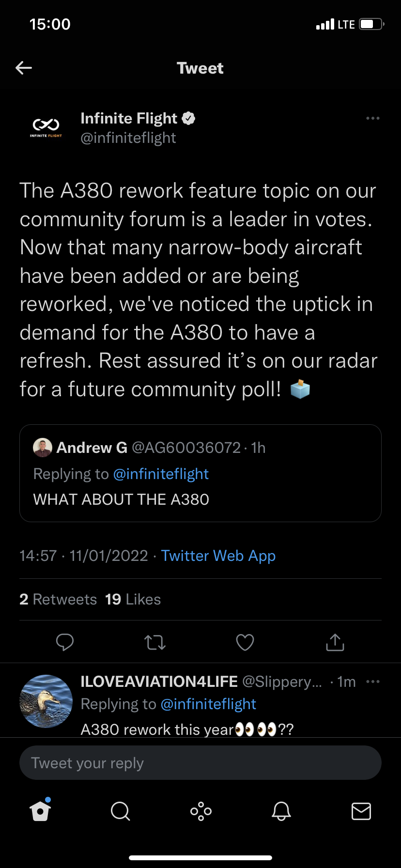The height and width of the screenshot is (868, 401).
Task: Tap the retweet arrows icon
Action: 155,642
